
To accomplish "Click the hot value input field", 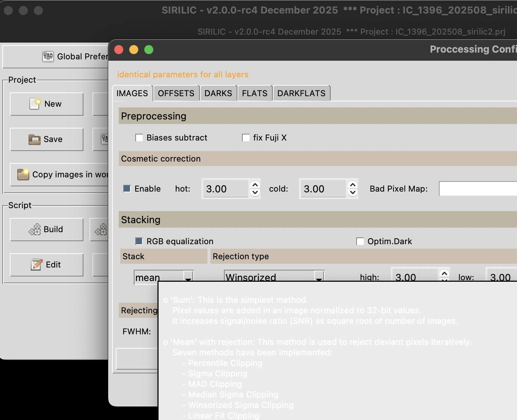I will (225, 189).
